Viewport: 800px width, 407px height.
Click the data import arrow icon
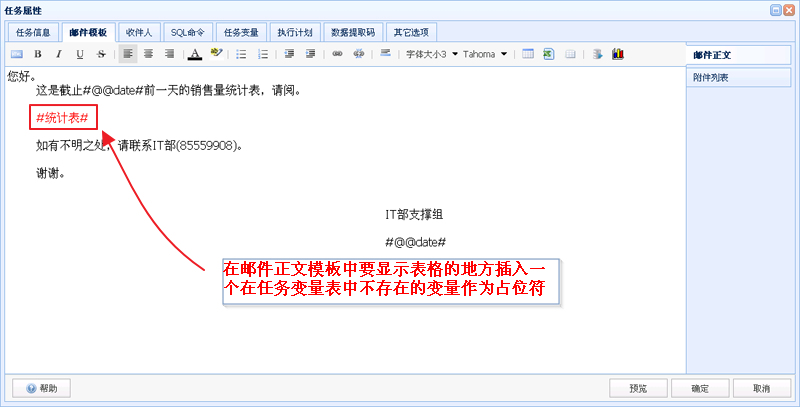coord(597,54)
